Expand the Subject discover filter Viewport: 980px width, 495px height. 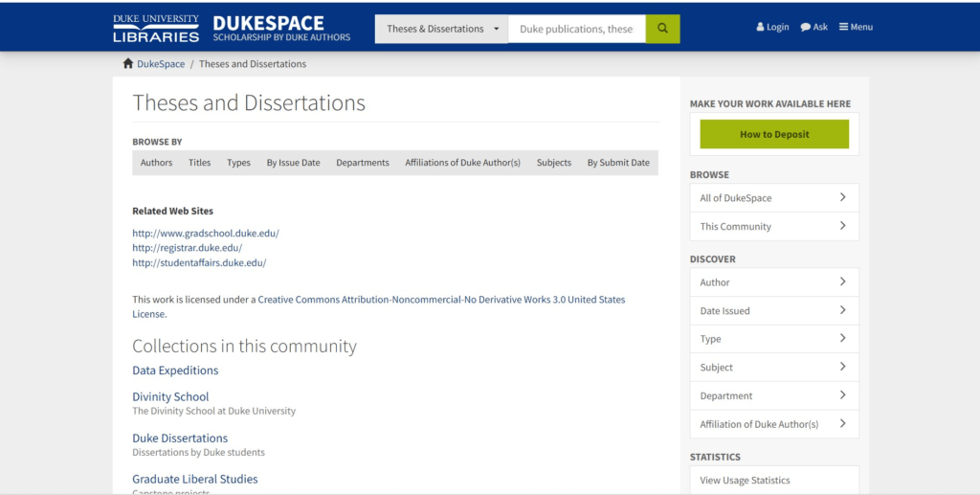[774, 368]
